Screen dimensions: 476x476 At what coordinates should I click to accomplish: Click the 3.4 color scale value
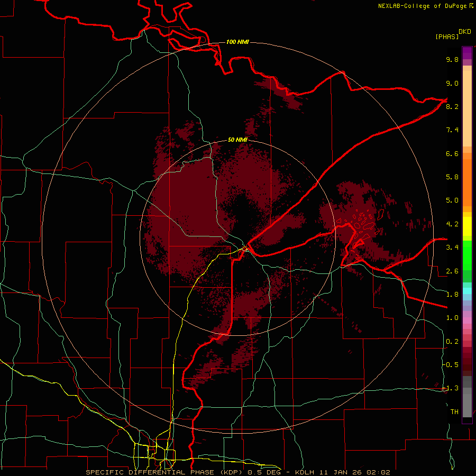[452, 248]
